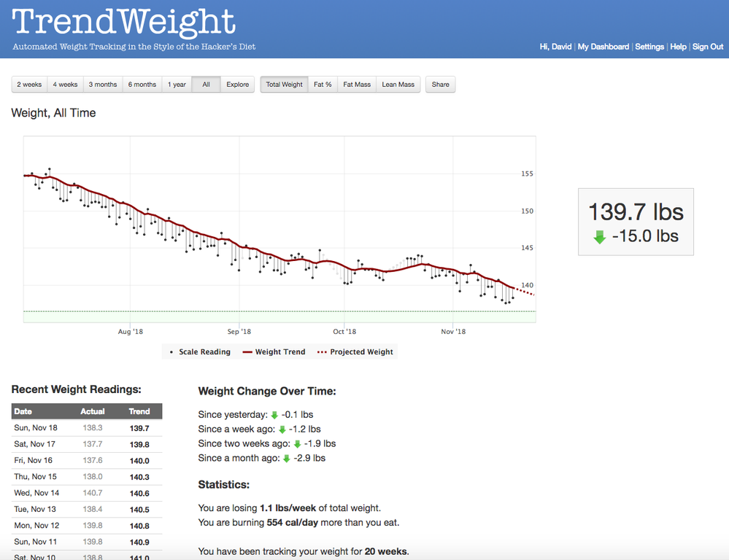Toggle Projected Weight legend entry
This screenshot has height=560, width=729.
point(355,351)
